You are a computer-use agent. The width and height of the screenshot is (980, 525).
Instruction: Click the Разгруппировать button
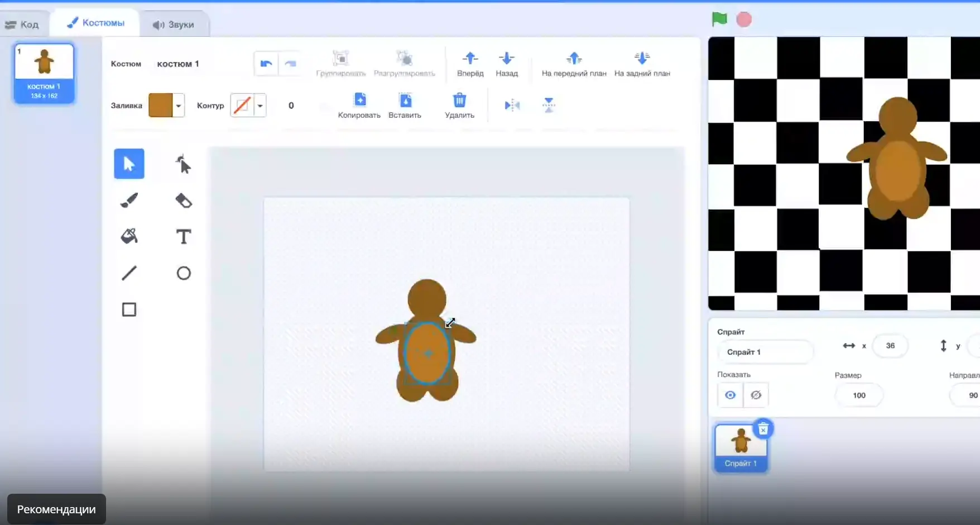click(x=404, y=64)
